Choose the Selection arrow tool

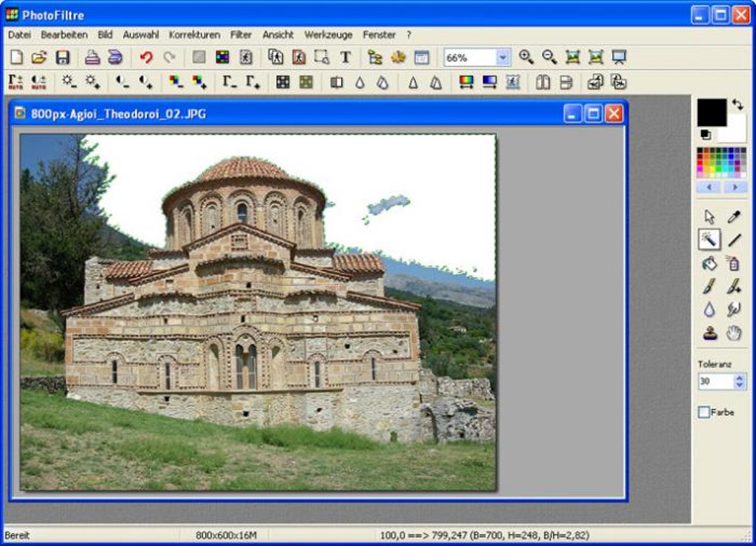point(709,217)
